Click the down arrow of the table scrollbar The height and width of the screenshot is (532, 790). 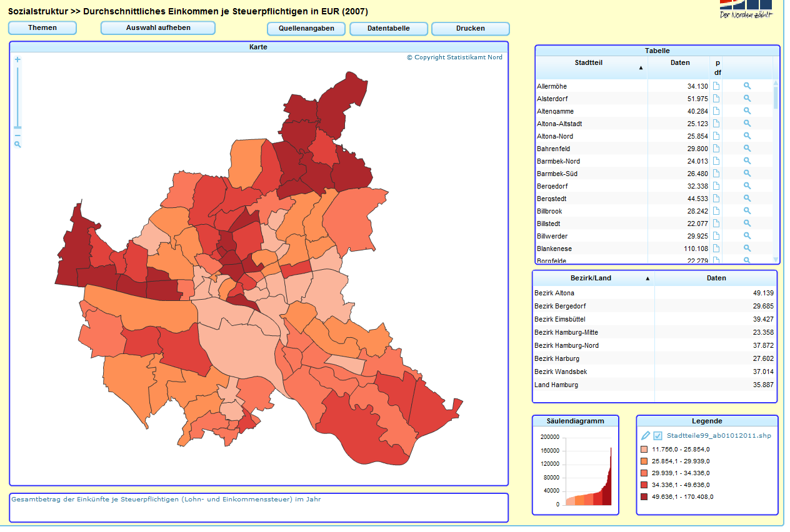(776, 259)
